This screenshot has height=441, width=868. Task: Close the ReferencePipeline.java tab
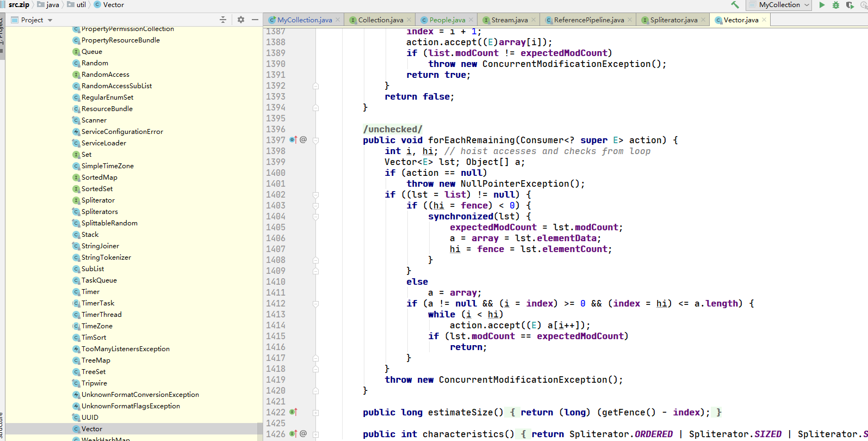tap(630, 20)
